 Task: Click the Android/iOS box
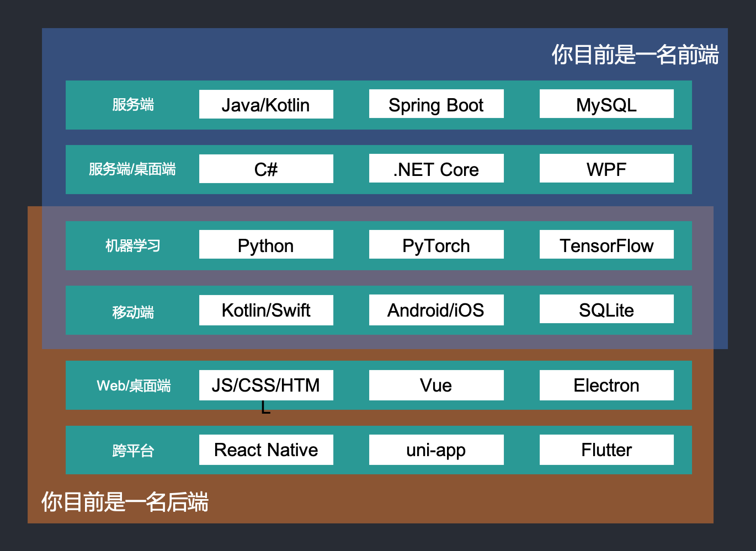tap(436, 309)
